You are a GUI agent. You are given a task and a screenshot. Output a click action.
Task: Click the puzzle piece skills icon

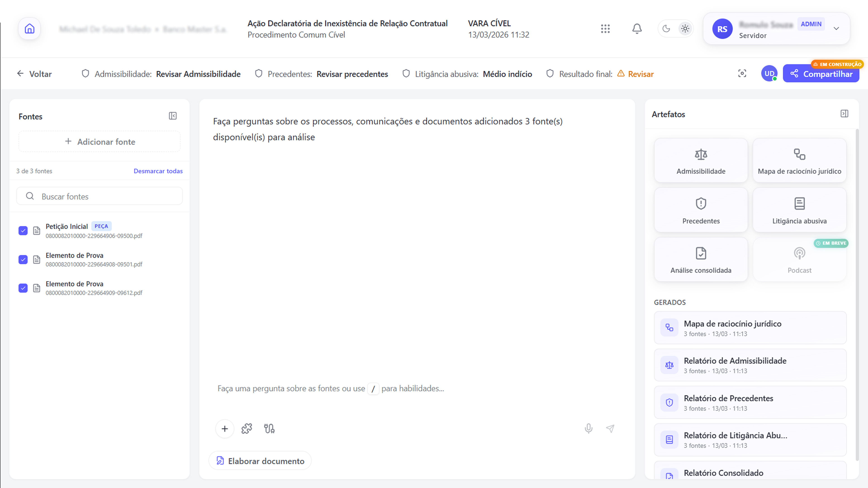[x=247, y=428]
